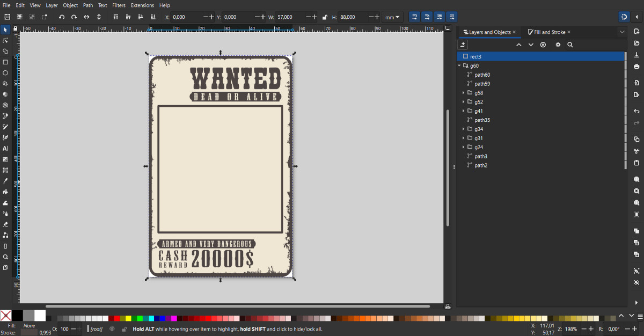Toggle snapping on or off
Screen dimensions: 644x336
(624, 17)
